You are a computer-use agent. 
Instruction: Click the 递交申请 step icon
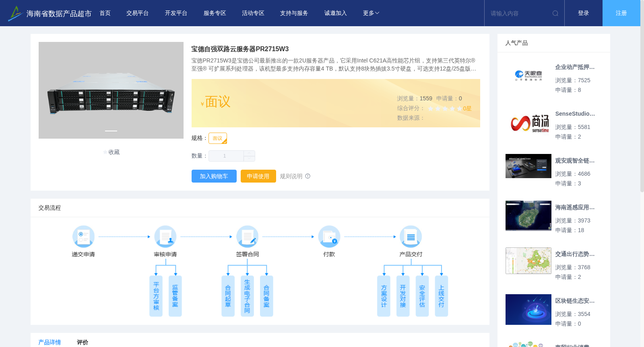[x=83, y=237]
